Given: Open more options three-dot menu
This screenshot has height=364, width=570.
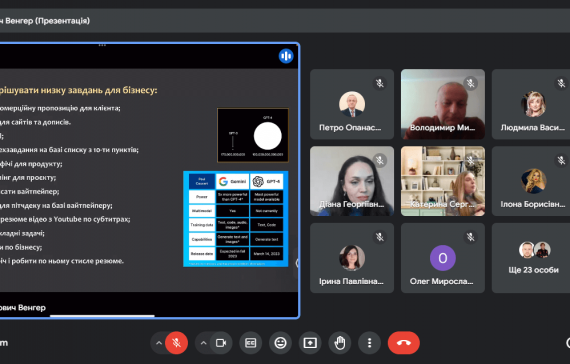Looking at the screenshot, I should pyautogui.click(x=369, y=343).
